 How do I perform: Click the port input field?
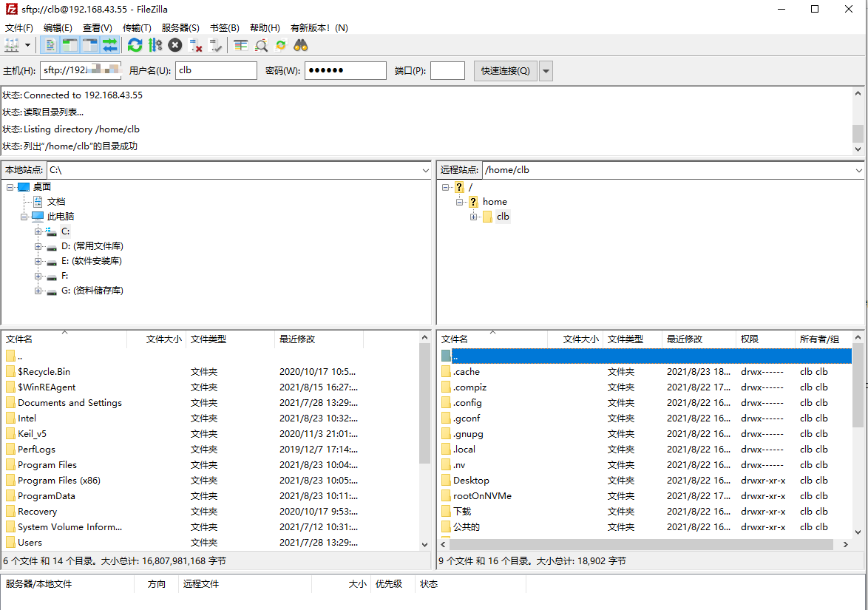447,70
